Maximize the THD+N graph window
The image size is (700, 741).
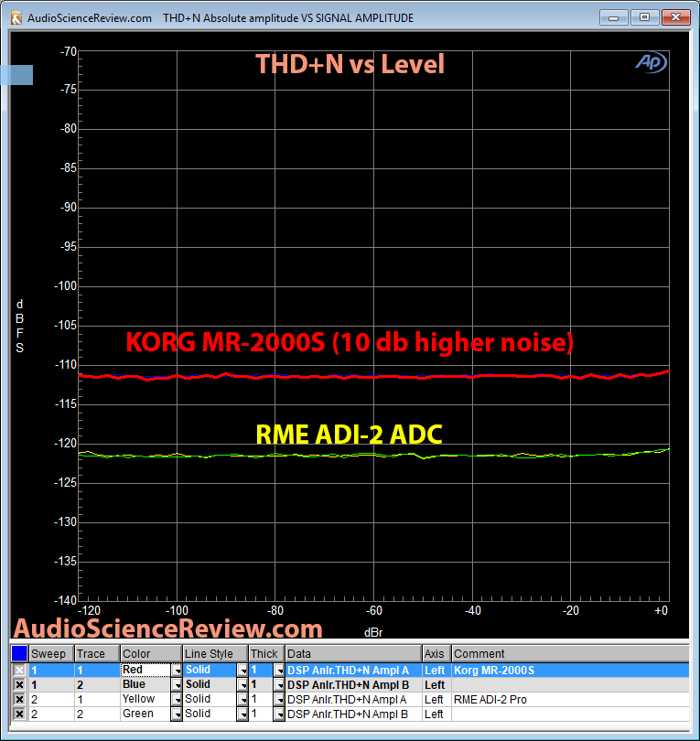coord(644,17)
